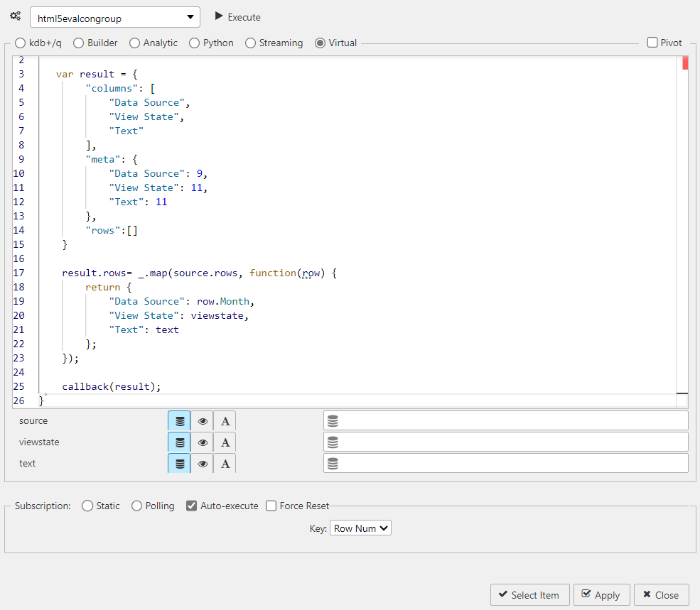
Task: Click the database icon in the source value field
Action: tap(332, 420)
